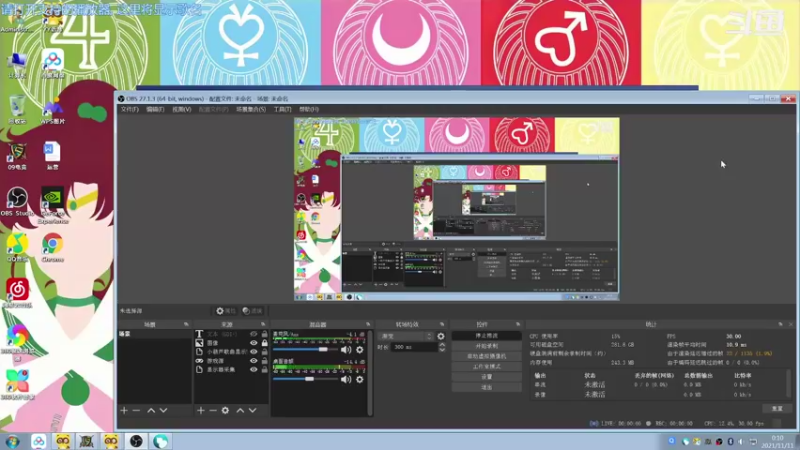Image resolution: width=800 pixels, height=450 pixels.
Task: Open the 视图(V) menu
Action: tap(182, 109)
